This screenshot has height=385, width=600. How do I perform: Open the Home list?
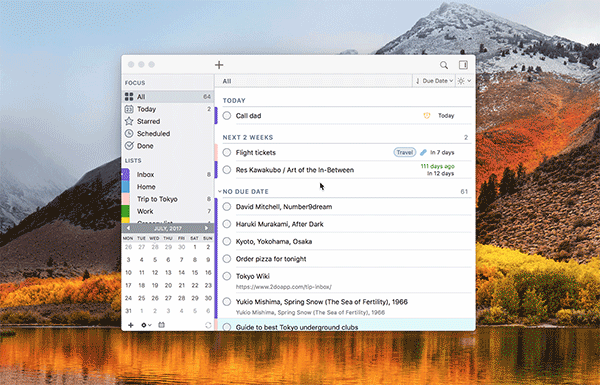point(167,187)
